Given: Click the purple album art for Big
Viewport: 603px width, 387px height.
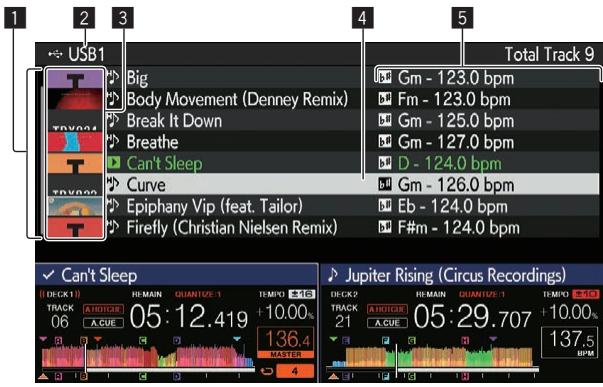Looking at the screenshot, I should pyautogui.click(x=75, y=79).
